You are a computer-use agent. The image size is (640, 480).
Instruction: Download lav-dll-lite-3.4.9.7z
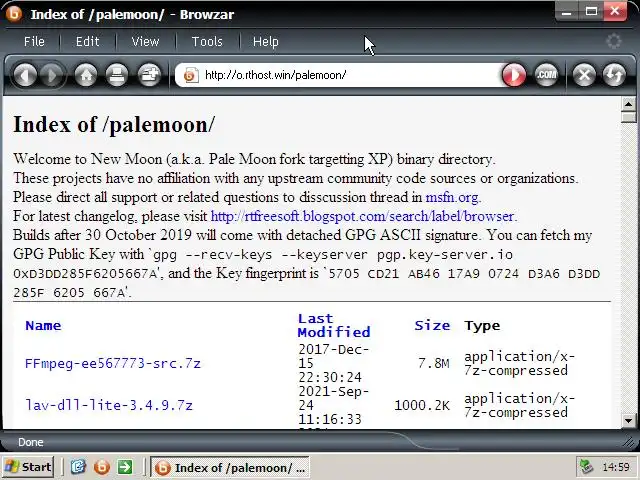click(x=109, y=405)
